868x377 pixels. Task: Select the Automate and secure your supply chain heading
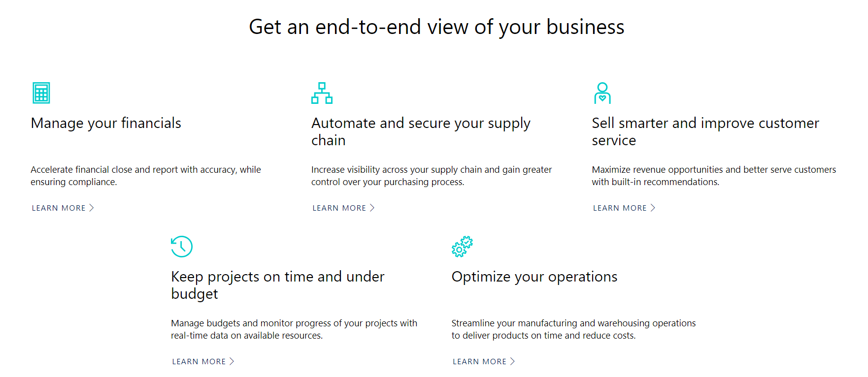point(421,131)
